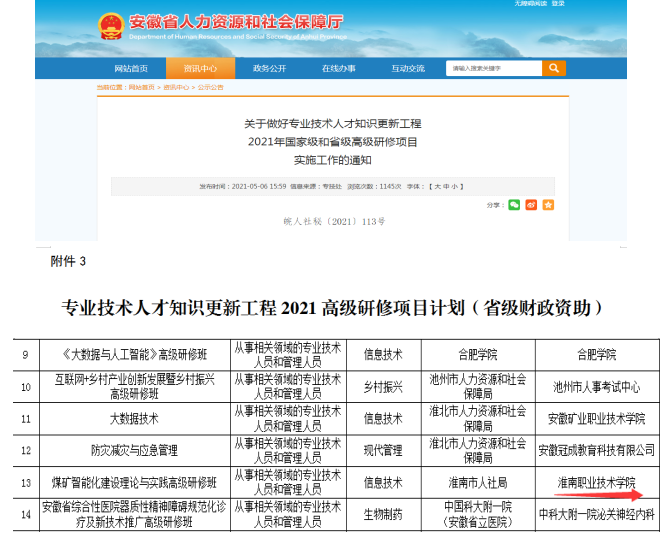Select the 资讯中心 navigation tab
Viewport: 665px width, 534px height.
[x=200, y=68]
